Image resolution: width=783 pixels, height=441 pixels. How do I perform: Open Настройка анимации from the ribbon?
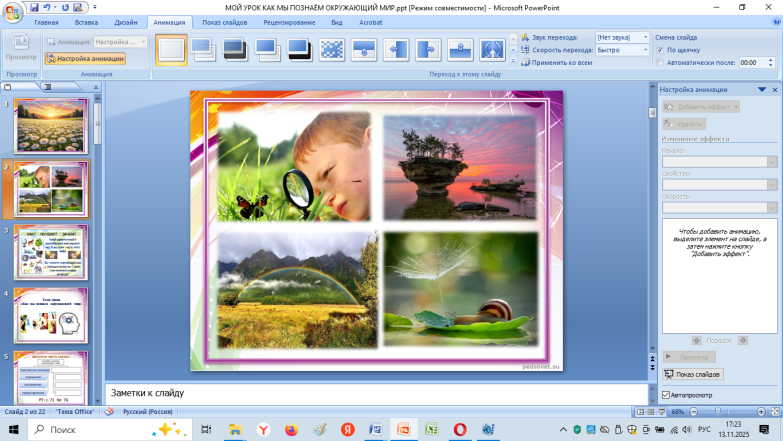pos(85,59)
